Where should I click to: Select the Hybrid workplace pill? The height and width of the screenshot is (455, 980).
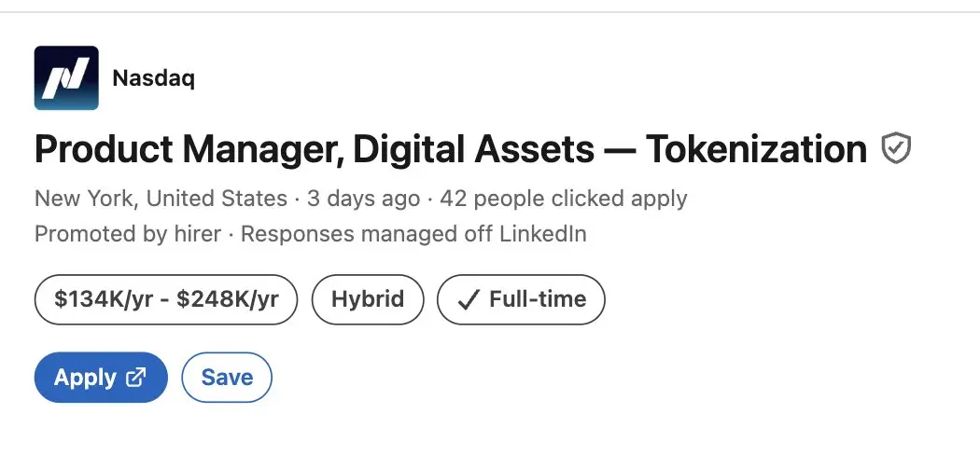[x=368, y=299]
